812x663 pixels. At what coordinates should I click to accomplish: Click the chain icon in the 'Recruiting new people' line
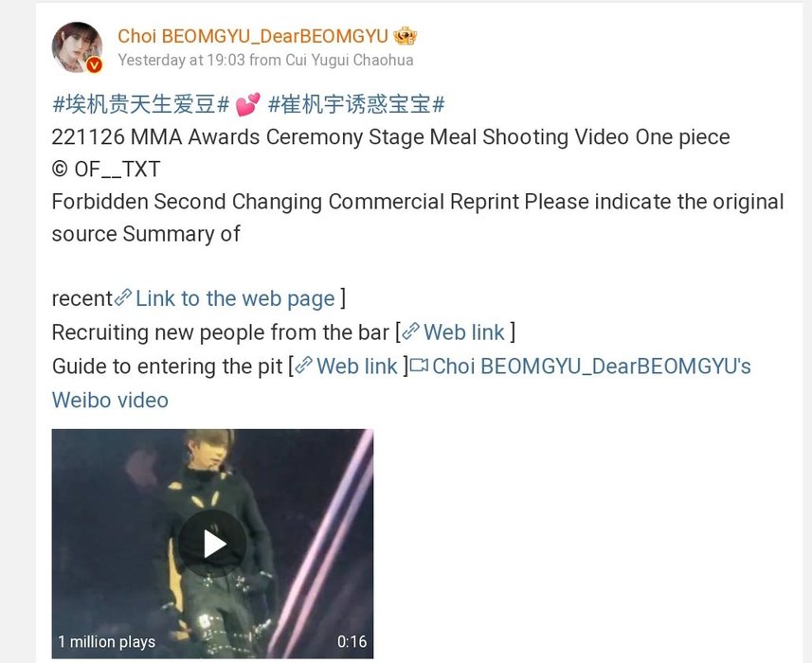click(410, 331)
